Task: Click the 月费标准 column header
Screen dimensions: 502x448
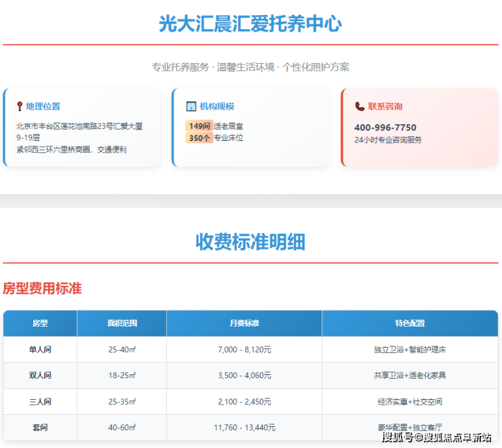Action: [244, 323]
